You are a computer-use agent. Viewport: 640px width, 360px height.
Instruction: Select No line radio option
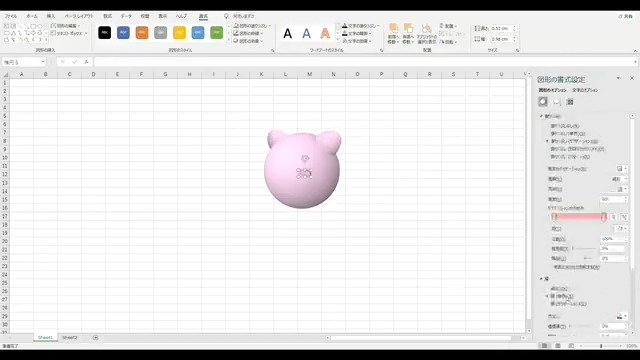click(x=559, y=289)
